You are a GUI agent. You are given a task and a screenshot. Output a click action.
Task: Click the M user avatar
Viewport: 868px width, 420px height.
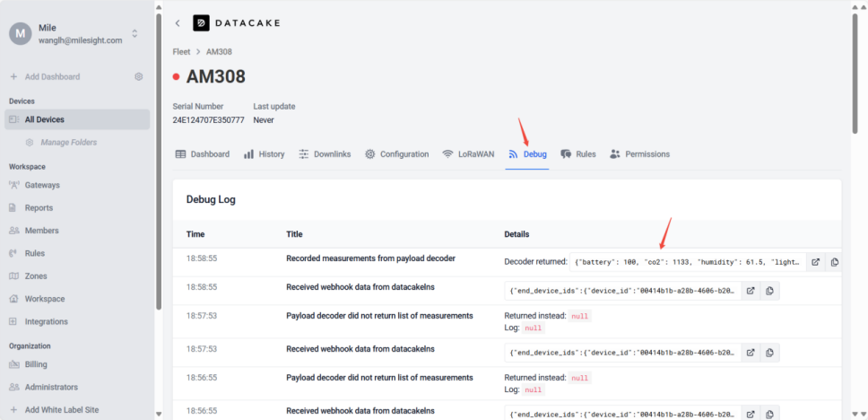pos(21,34)
